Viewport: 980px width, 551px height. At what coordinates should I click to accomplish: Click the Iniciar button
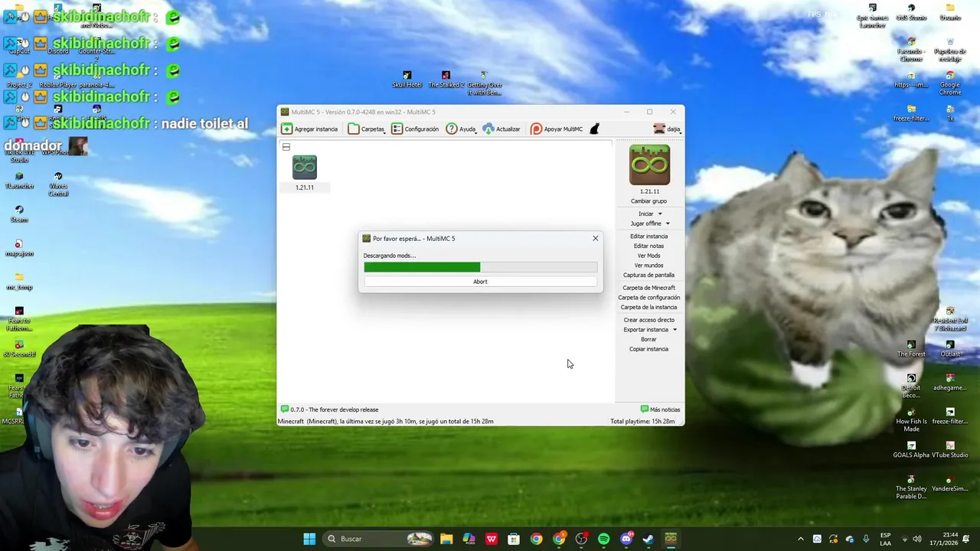coord(646,214)
